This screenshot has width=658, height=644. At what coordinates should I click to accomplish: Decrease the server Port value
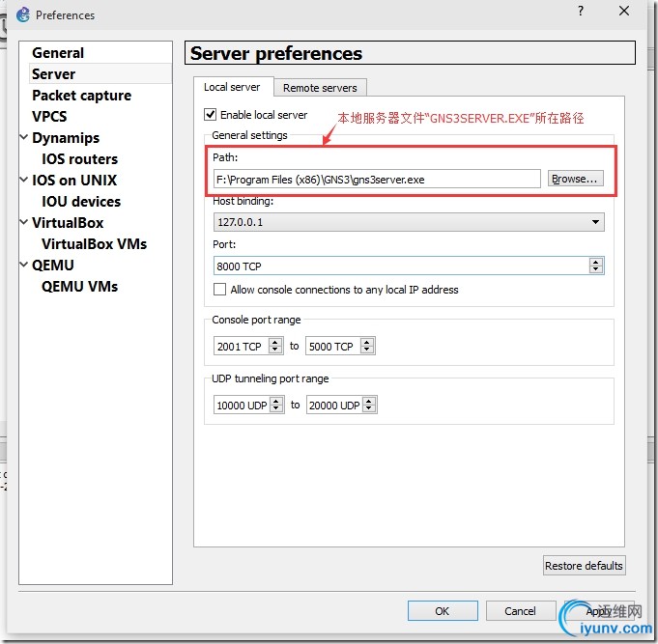[x=596, y=270]
